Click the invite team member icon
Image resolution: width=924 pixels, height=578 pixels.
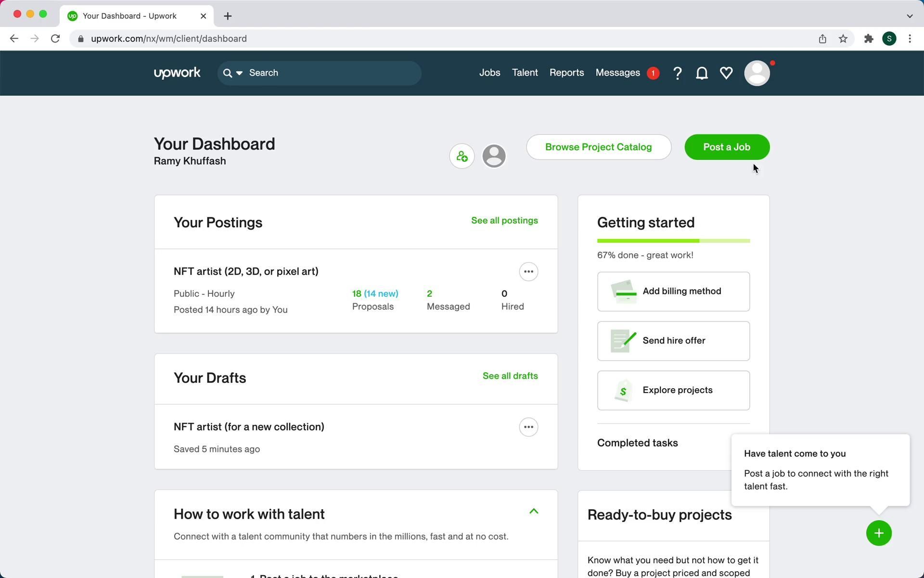(462, 156)
